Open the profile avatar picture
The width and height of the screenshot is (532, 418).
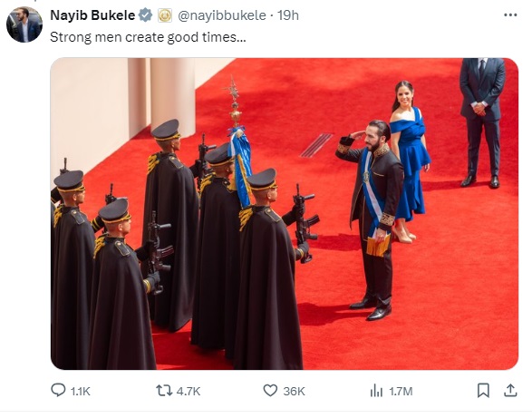point(24,24)
